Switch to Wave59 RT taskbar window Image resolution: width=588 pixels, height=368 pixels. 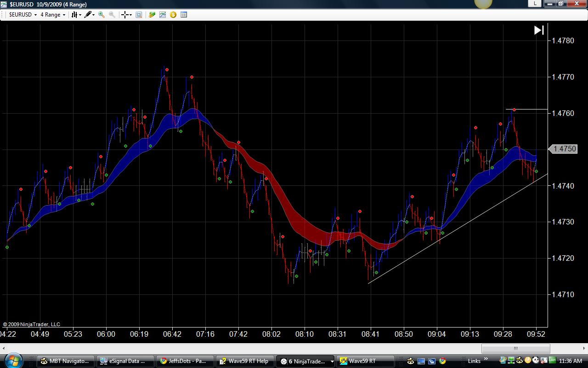point(366,361)
